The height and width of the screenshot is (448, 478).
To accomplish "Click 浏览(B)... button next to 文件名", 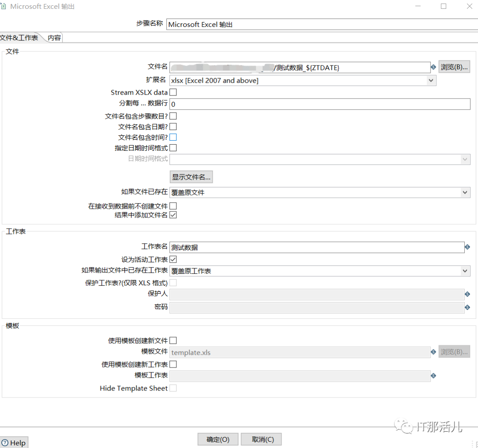I will tap(454, 67).
